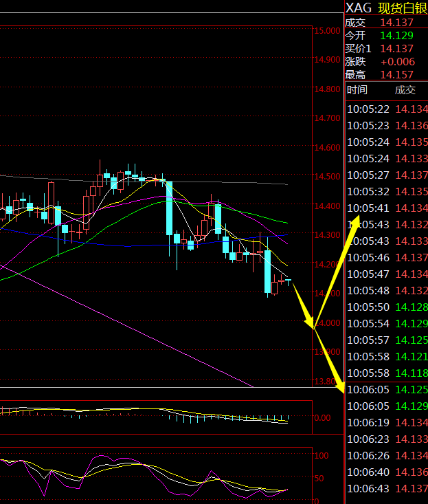
Task: Select the 10:05:27 tick row
Action: tap(387, 175)
